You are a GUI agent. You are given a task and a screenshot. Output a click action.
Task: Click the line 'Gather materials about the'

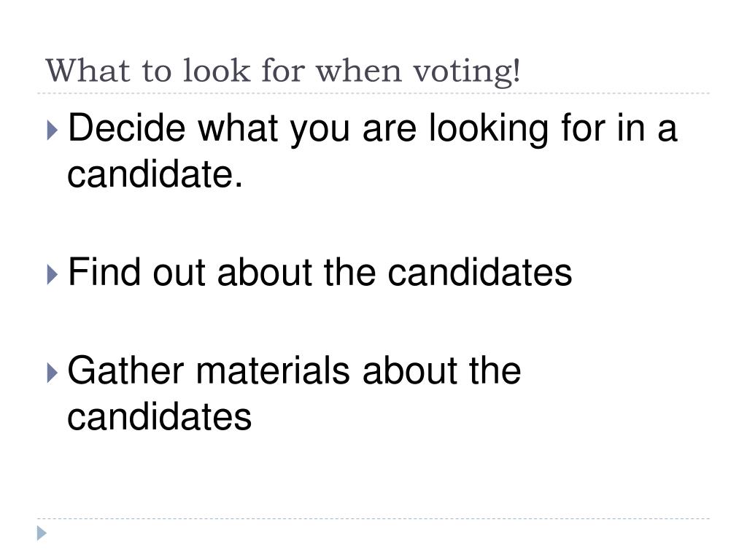click(x=294, y=370)
